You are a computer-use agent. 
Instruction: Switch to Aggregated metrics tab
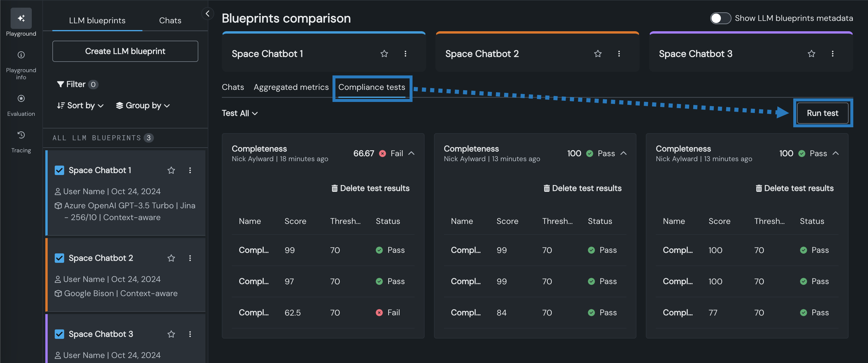coord(291,87)
